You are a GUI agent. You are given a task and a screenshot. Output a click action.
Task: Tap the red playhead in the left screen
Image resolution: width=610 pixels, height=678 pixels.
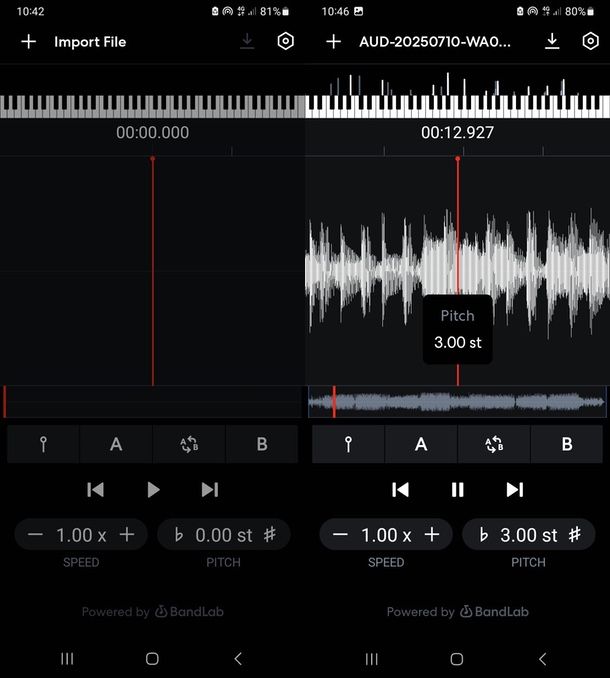click(153, 271)
